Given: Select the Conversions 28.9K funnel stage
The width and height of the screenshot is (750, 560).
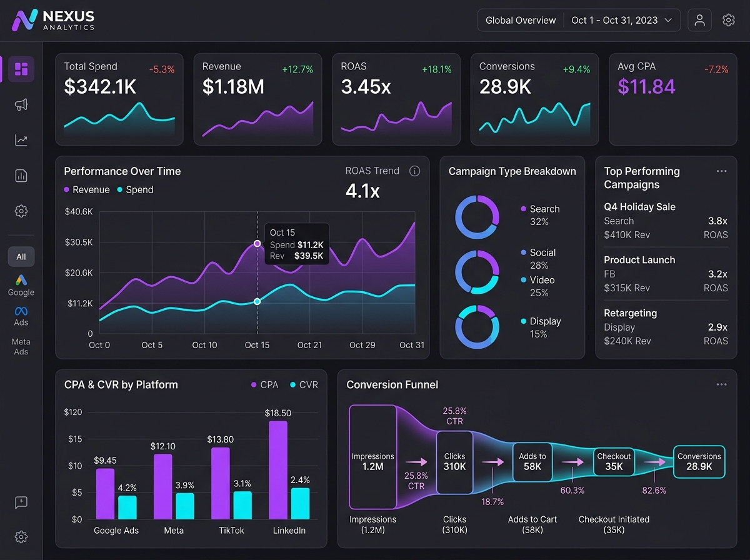Looking at the screenshot, I should click(699, 462).
